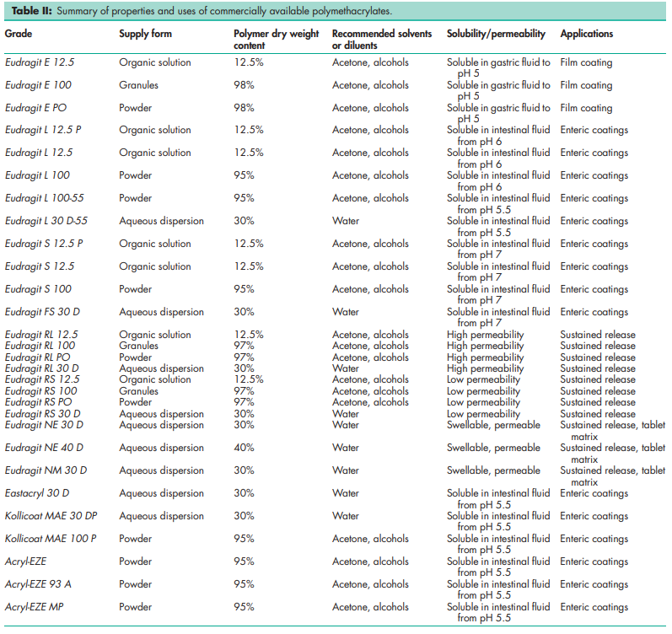Select the Eudragit NE 40 D grade cell
Viewport: 672px width, 634px height.
coord(44,448)
